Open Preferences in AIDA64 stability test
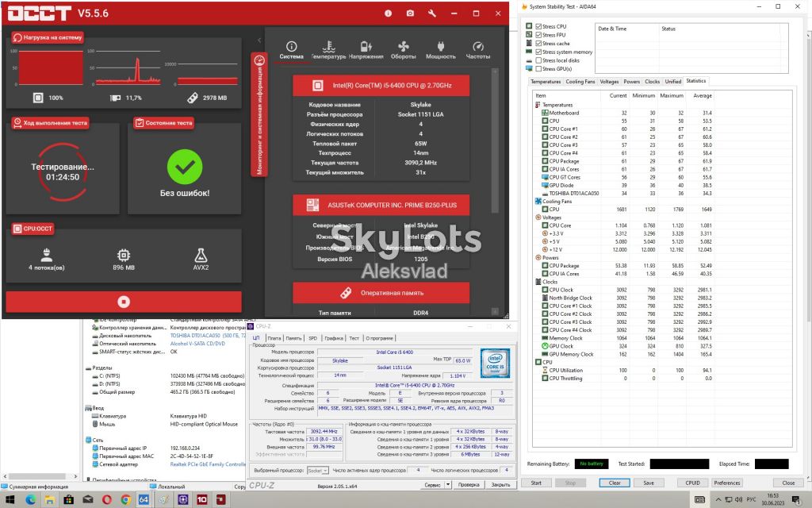Screen dimensions: 812x508 [727, 483]
